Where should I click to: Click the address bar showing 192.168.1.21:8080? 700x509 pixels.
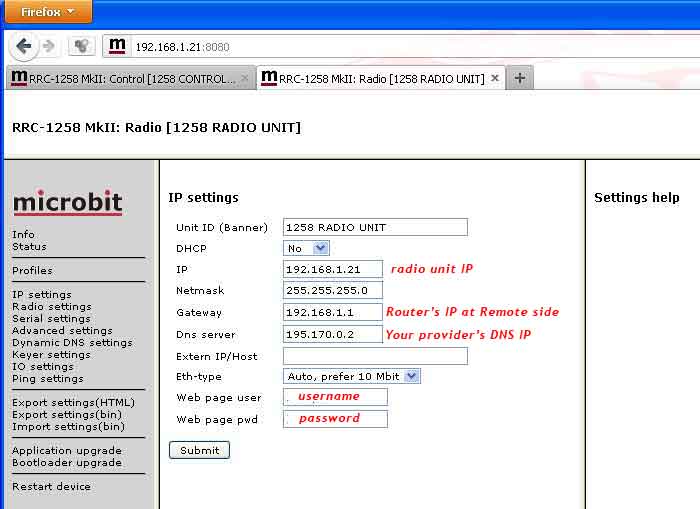tap(402, 47)
